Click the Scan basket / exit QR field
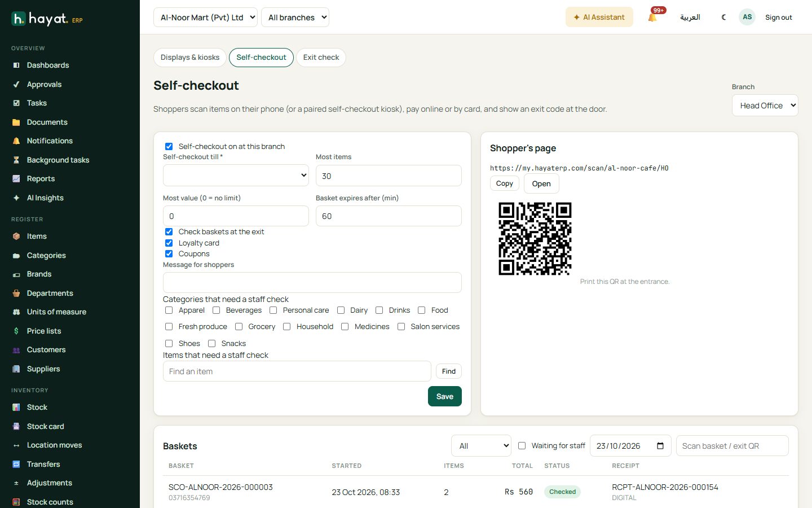This screenshot has width=812, height=508. pos(732,446)
